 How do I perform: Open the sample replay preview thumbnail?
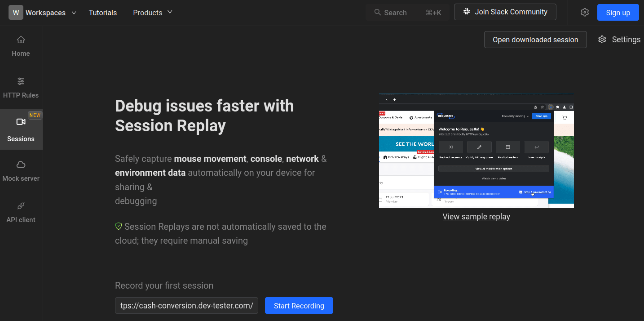pos(476,151)
